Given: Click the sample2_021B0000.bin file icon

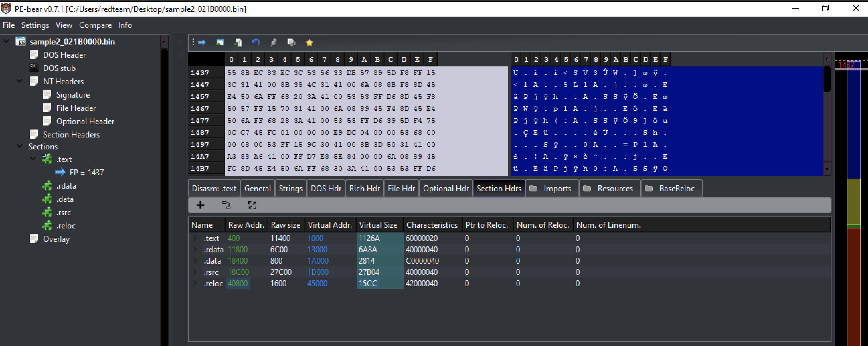Looking at the screenshot, I should (x=21, y=42).
